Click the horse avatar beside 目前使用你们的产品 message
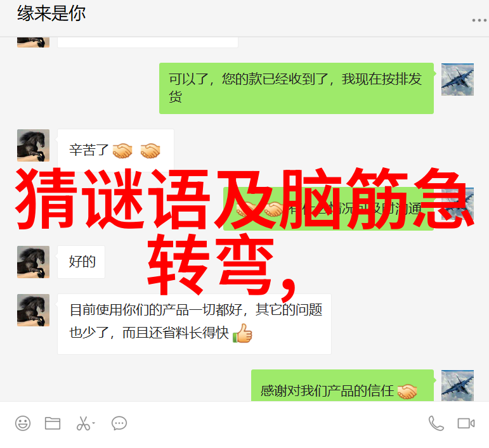This screenshot has height=448, width=489. click(33, 310)
